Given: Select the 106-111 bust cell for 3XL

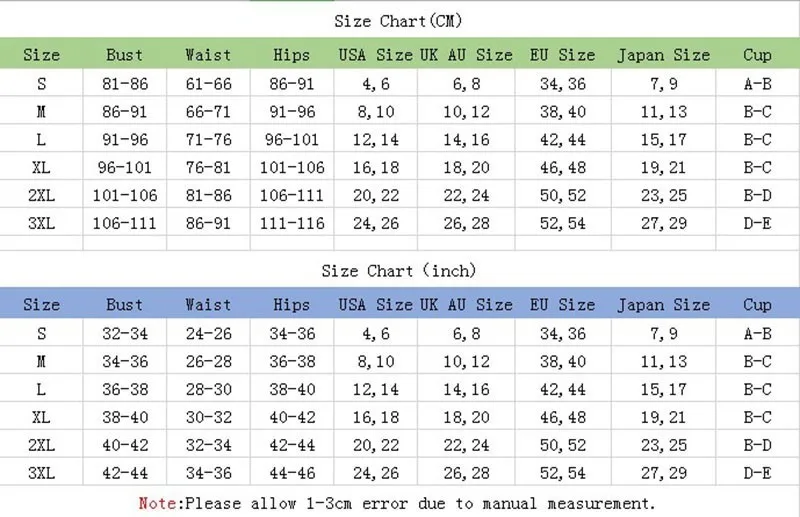Looking at the screenshot, I should point(124,223).
